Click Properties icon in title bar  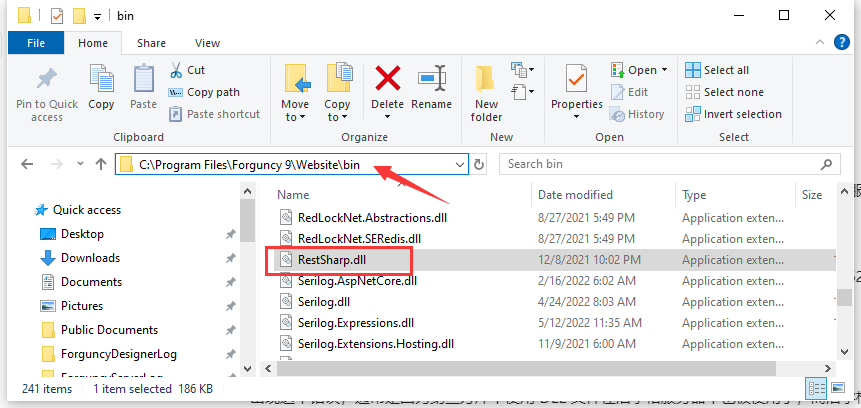(57, 16)
